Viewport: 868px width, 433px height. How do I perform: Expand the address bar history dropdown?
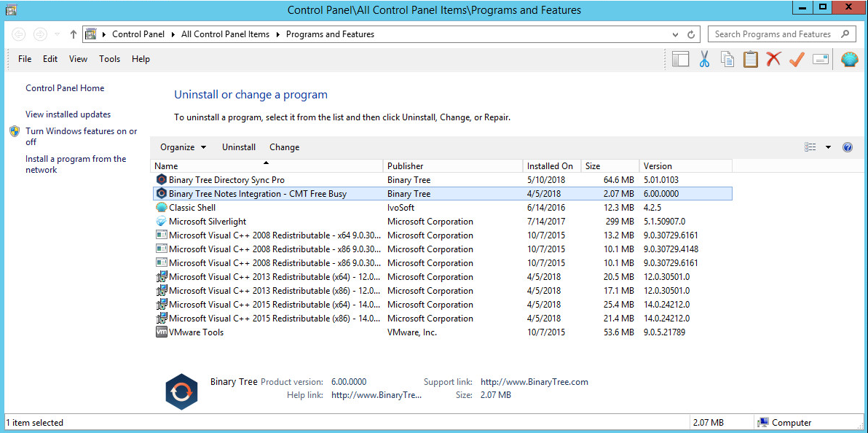coord(676,34)
